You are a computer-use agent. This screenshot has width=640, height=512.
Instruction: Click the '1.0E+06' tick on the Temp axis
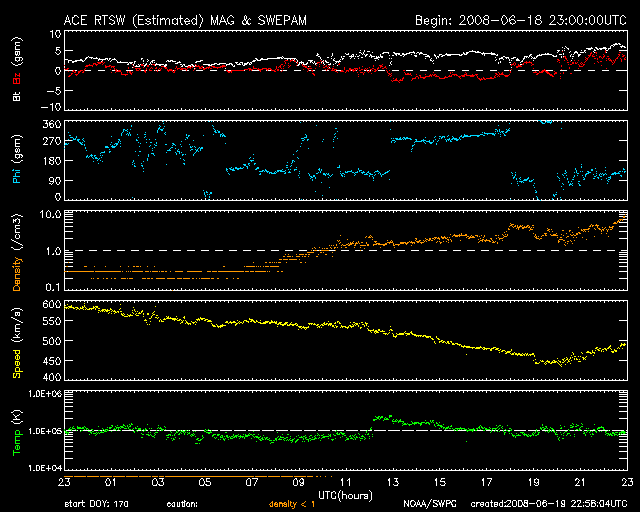tap(44, 394)
